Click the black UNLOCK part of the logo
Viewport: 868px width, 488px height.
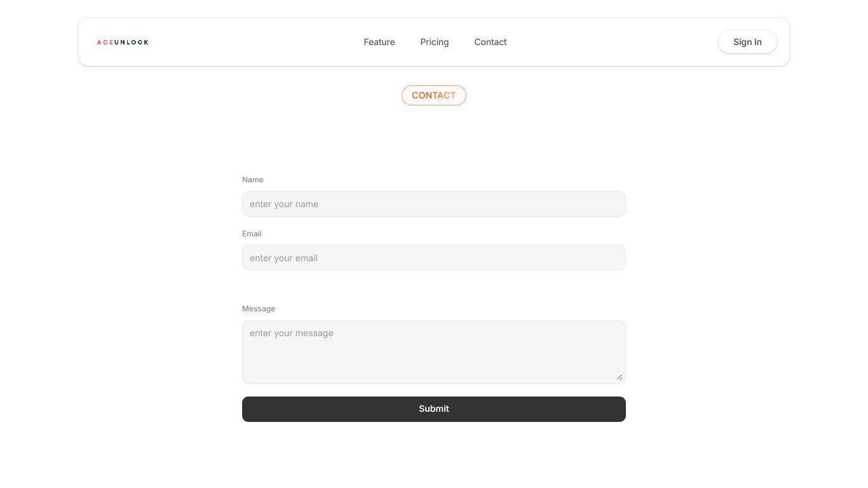(132, 42)
